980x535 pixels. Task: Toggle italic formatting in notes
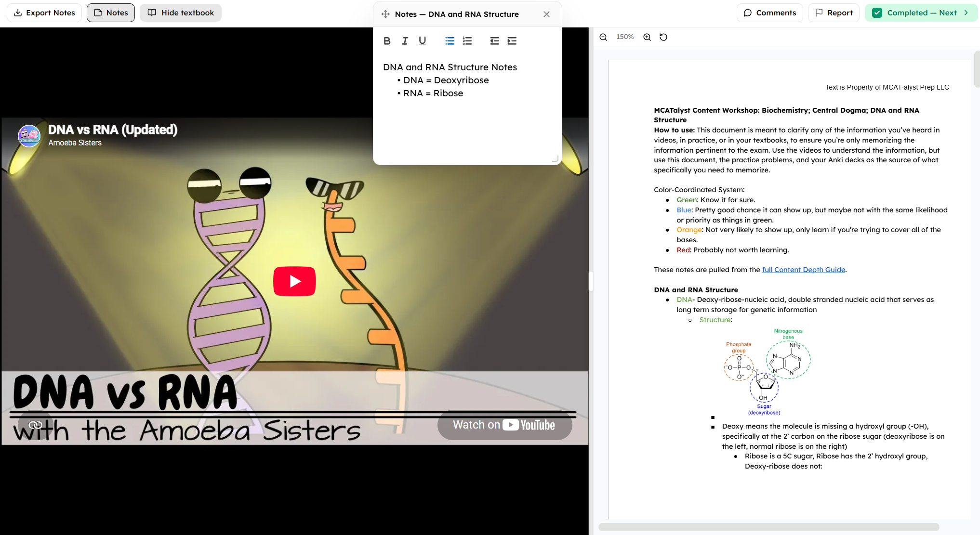coord(405,41)
